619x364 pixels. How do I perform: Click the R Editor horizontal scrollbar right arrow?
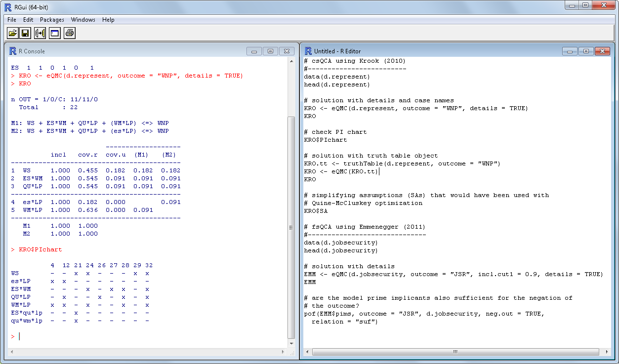pyautogui.click(x=607, y=352)
